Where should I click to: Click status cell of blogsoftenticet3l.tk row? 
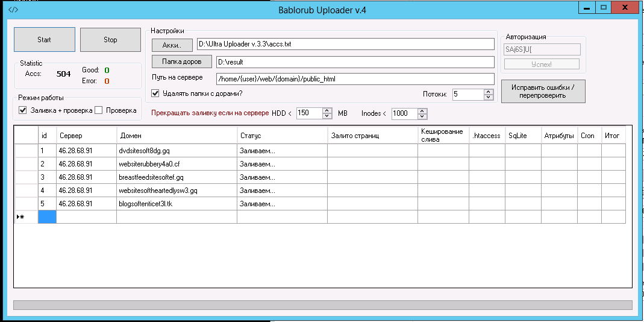(282, 204)
